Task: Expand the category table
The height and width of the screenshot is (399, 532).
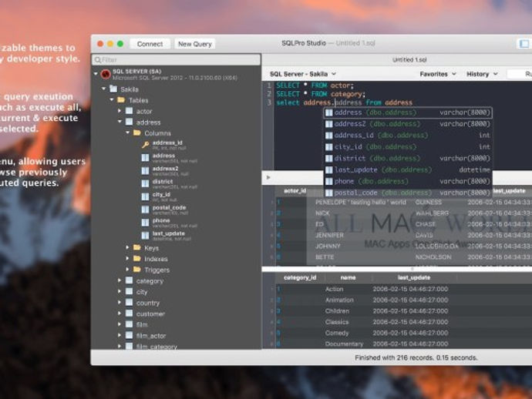Action: (120, 280)
